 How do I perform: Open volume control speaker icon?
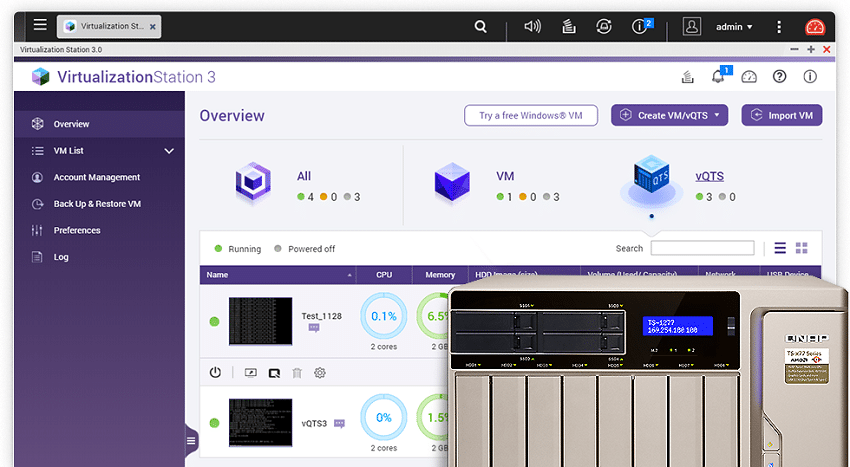(x=532, y=27)
